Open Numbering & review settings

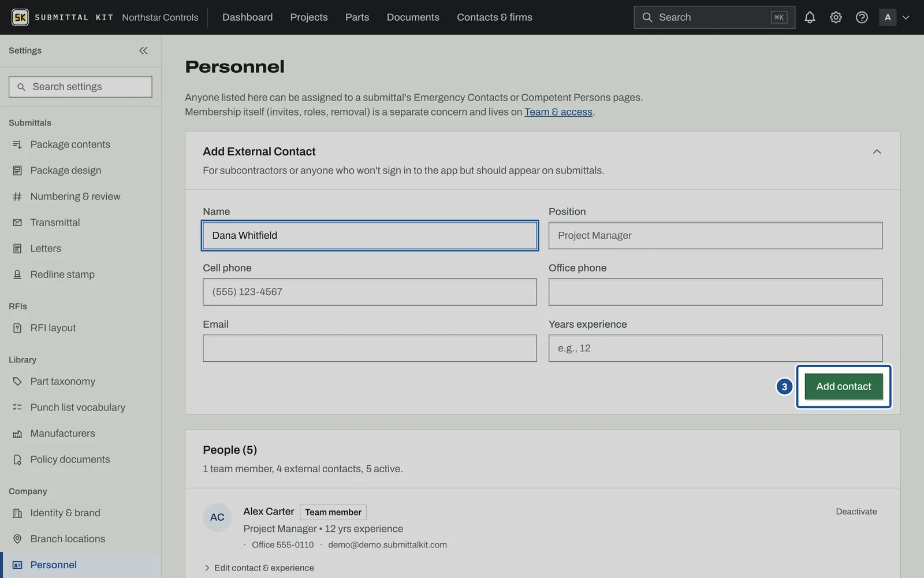[x=80, y=197]
